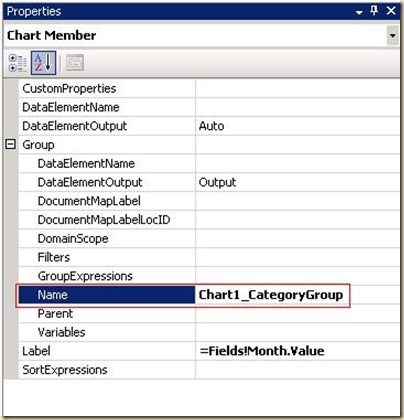This screenshot has width=404, height=420.
Task: Switch to Categorized view icon
Action: (x=17, y=63)
